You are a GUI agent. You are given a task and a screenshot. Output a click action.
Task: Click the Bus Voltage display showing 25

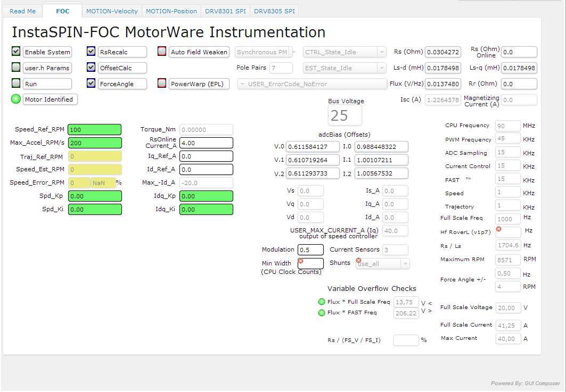click(x=344, y=115)
